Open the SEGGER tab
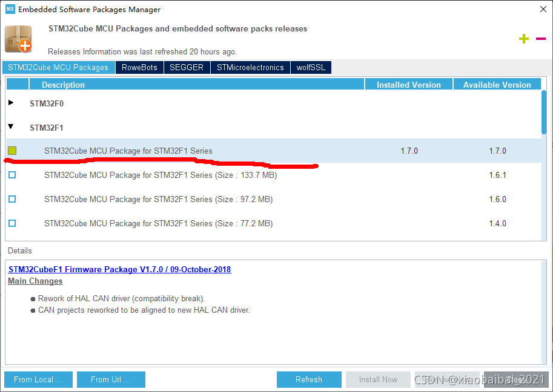Viewport: 553px width, 392px height. click(x=187, y=67)
